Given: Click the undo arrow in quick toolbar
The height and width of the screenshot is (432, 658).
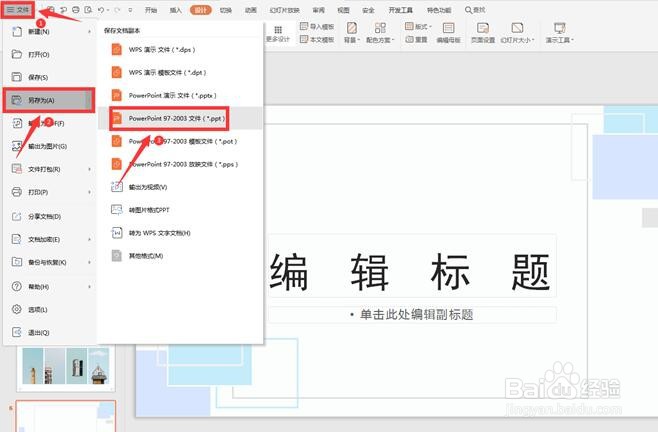Looking at the screenshot, I should pos(101,10).
